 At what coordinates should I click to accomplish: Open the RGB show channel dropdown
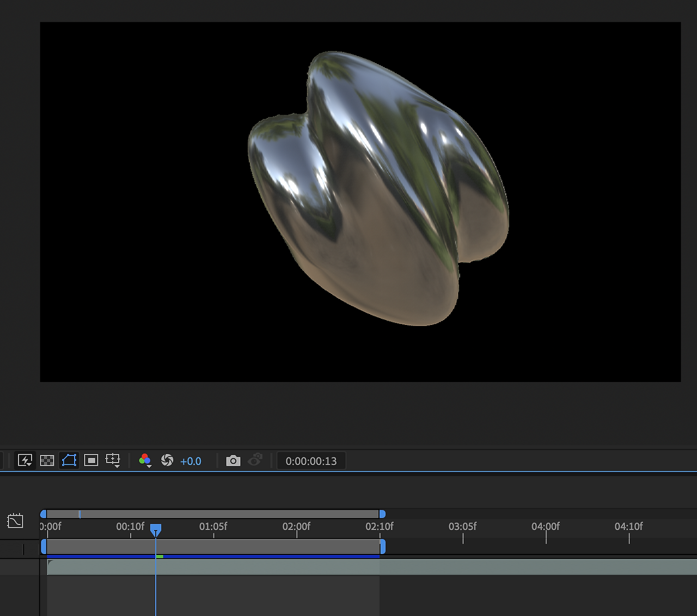point(145,461)
